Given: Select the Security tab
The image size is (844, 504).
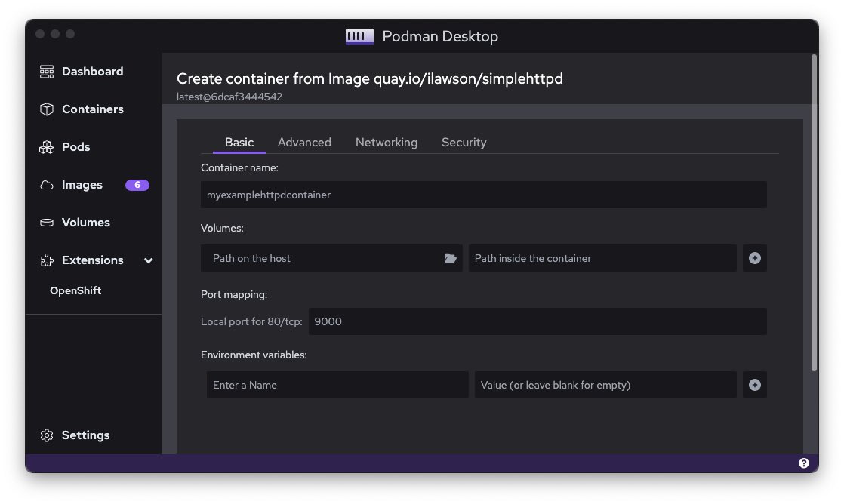Looking at the screenshot, I should tap(464, 143).
